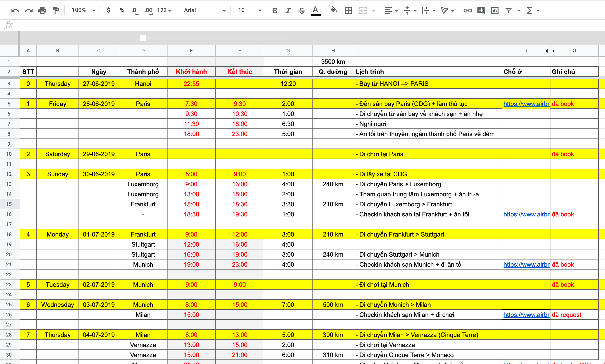Screen dimensions: 605x364
Task: Insert a comment
Action: click(481, 10)
